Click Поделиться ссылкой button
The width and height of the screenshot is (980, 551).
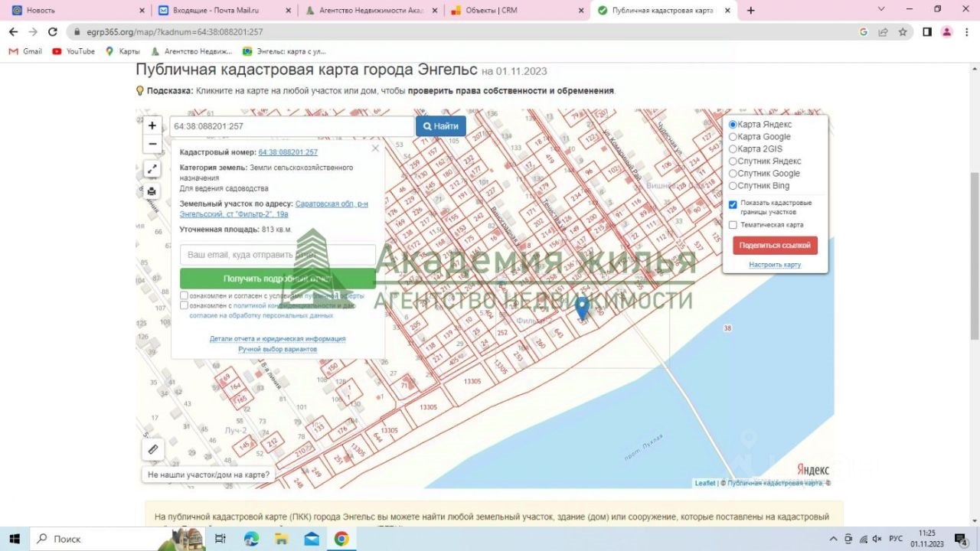tap(775, 245)
